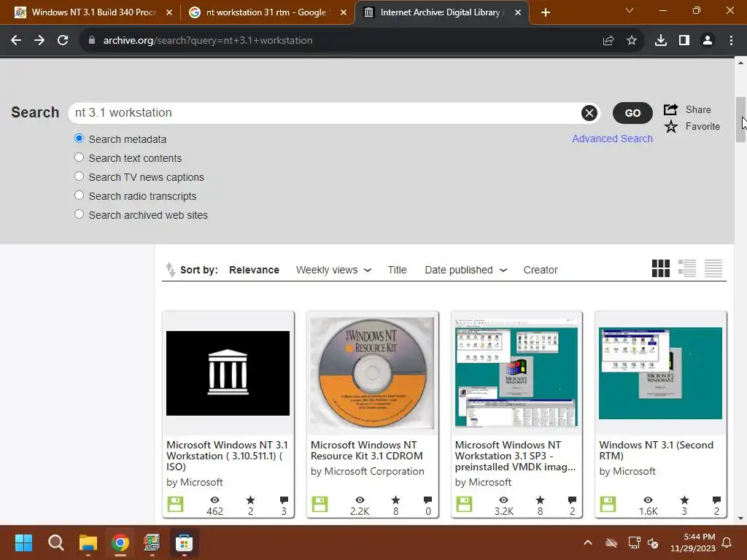The width and height of the screenshot is (747, 560).
Task: Select Search archived web sites option
Action: point(79,214)
